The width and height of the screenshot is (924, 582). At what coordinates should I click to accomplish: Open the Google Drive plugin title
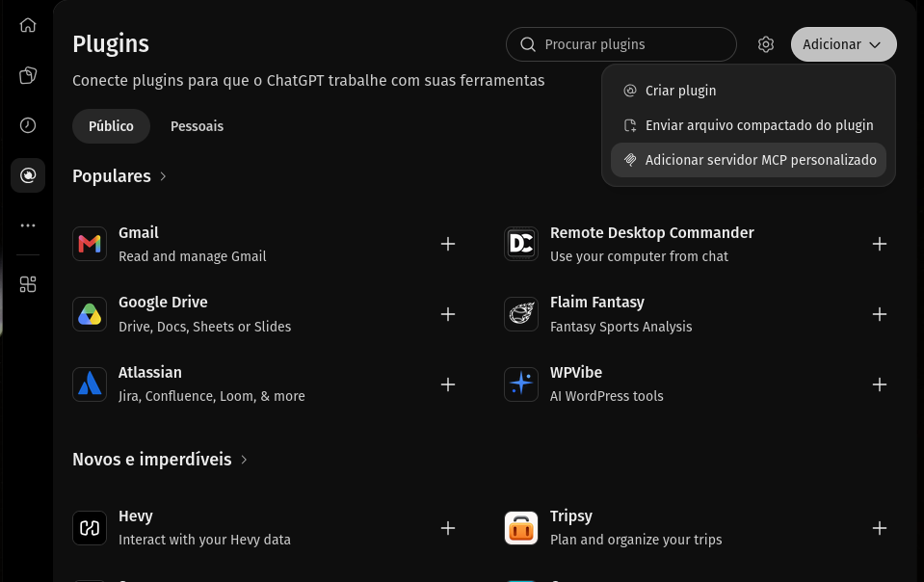(163, 303)
